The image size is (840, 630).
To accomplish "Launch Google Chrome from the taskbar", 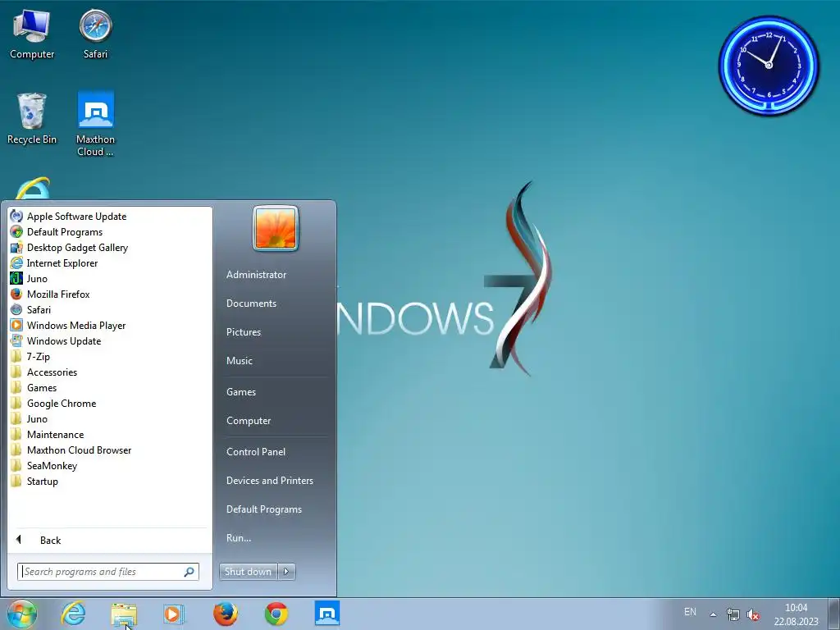I will [x=276, y=614].
